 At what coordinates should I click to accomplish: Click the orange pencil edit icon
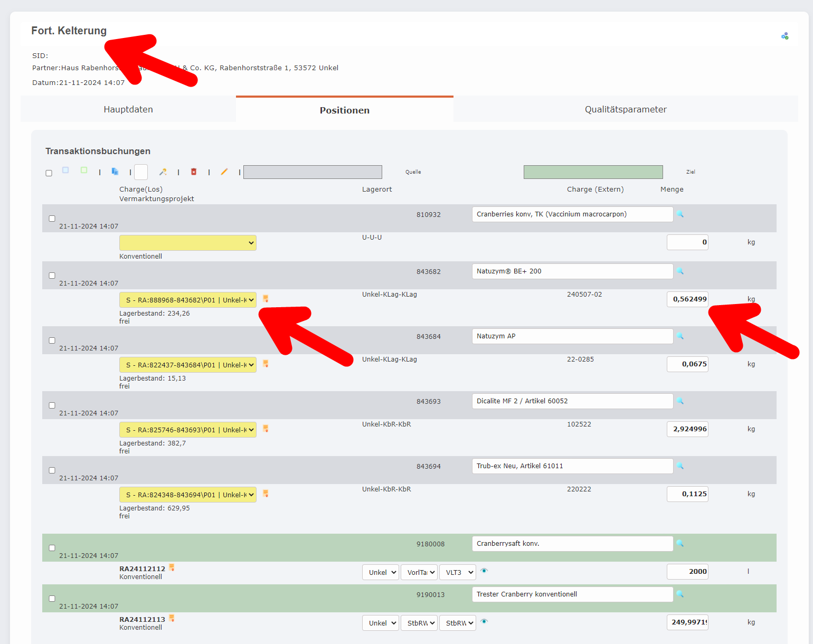pyautogui.click(x=224, y=172)
